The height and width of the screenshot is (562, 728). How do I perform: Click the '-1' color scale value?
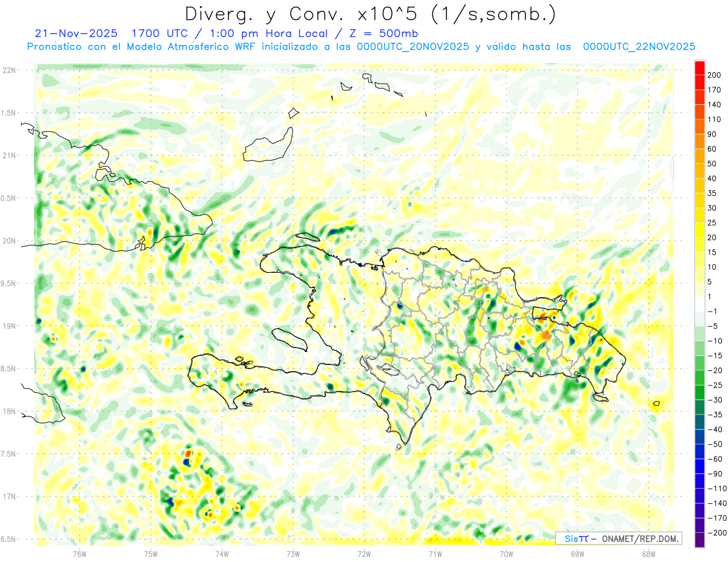pos(713,312)
